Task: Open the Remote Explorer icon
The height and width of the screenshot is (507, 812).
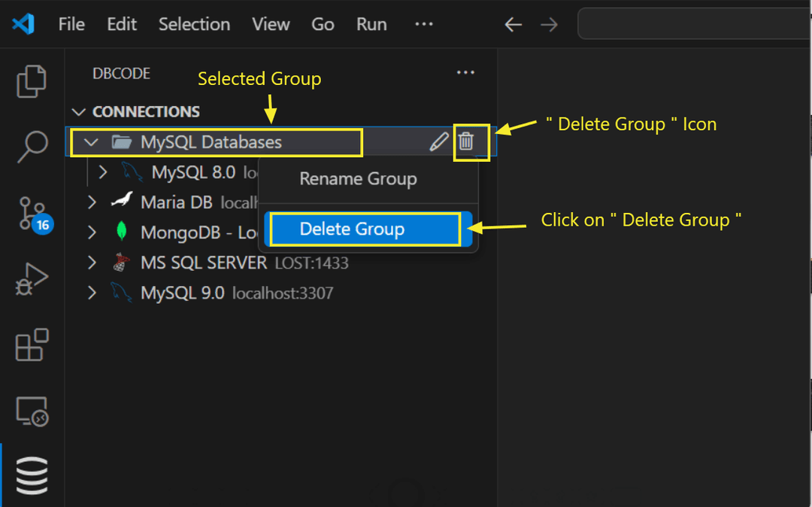Action: [x=31, y=411]
